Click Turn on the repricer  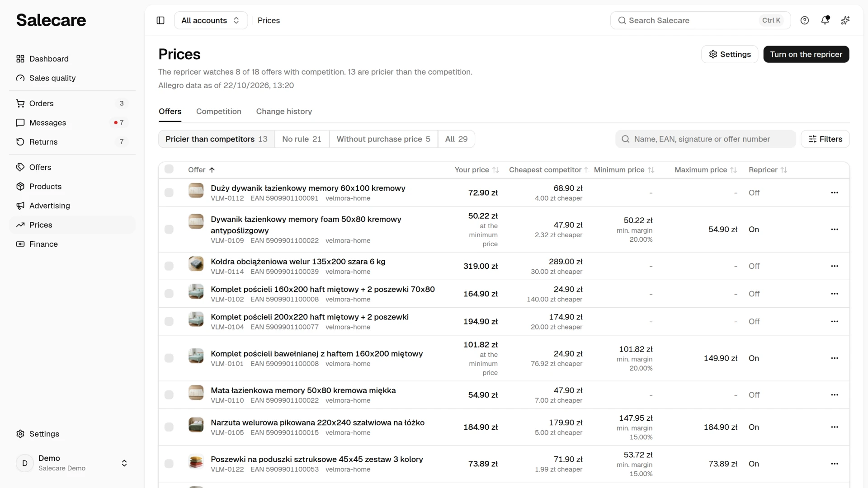click(806, 54)
